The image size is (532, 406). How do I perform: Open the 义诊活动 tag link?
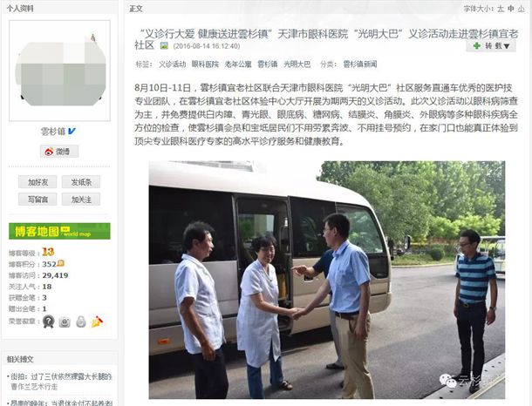173,64
